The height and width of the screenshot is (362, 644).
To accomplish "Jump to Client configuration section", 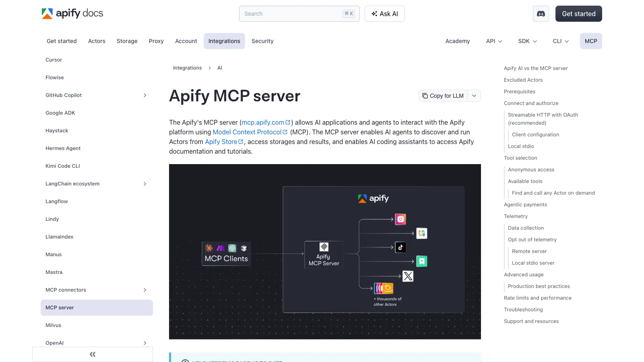I will point(535,135).
